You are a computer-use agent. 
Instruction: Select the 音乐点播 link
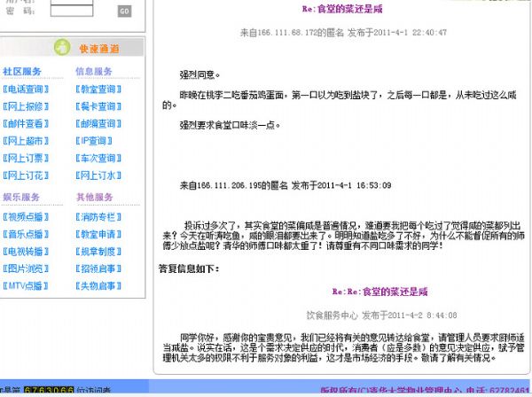pos(25,234)
